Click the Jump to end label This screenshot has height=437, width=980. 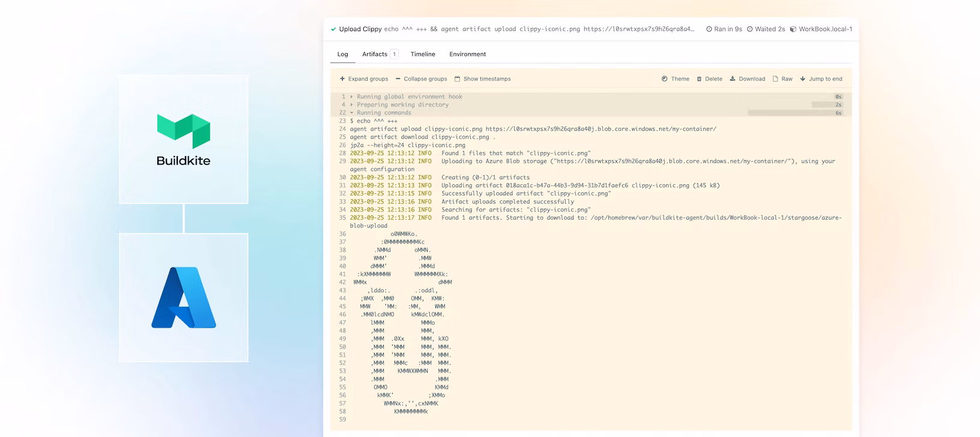point(826,79)
